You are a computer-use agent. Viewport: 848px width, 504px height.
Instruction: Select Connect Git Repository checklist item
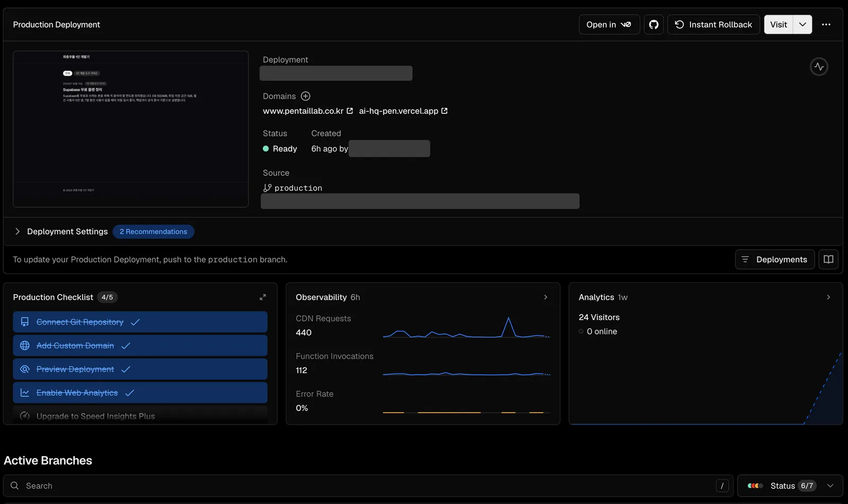pos(140,322)
